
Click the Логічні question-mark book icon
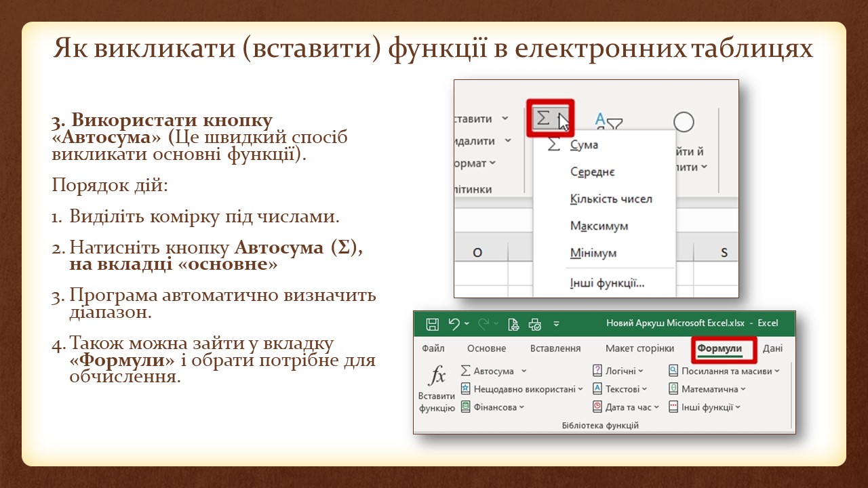pos(597,371)
